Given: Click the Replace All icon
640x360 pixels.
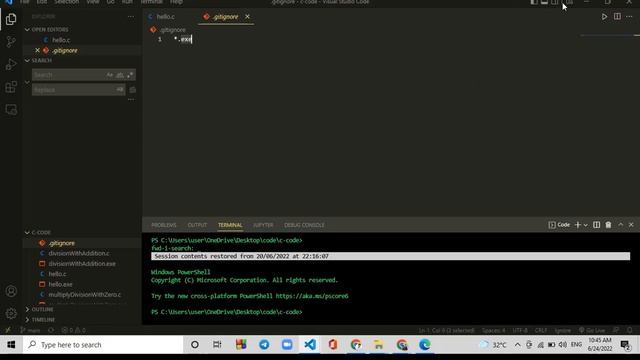Looking at the screenshot, I should pos(133,90).
